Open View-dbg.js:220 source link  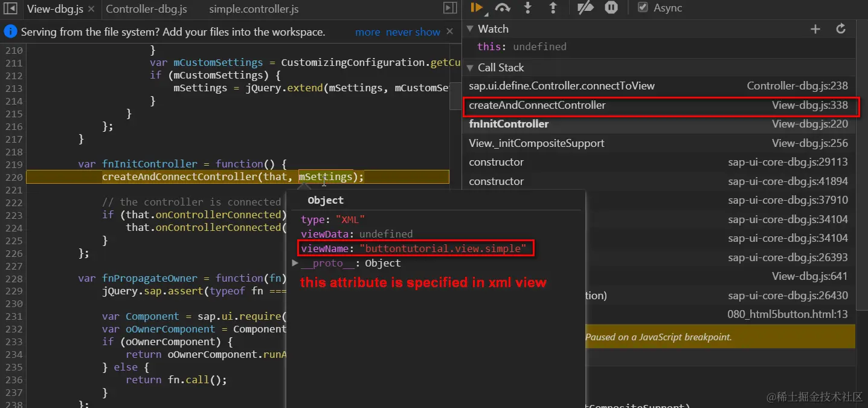point(810,124)
